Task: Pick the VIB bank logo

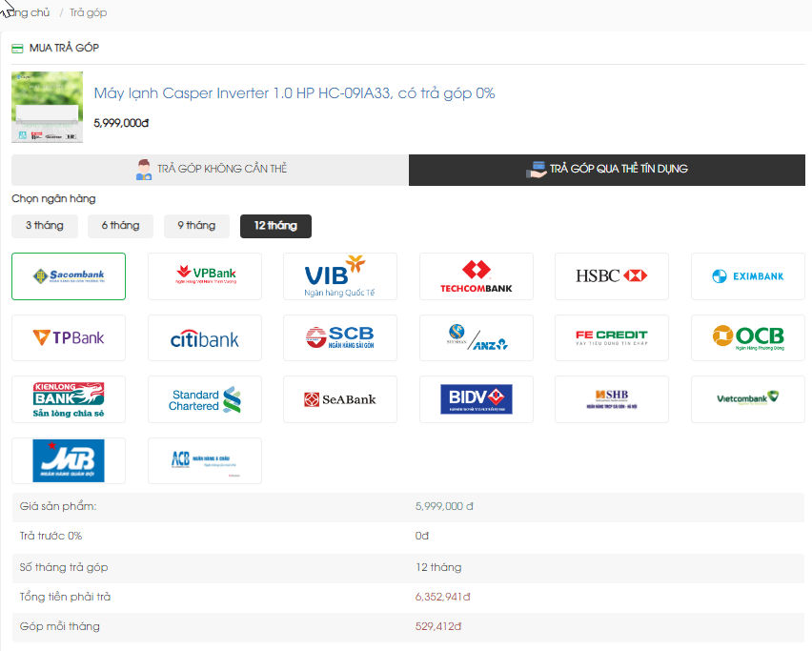Action: pyautogui.click(x=340, y=276)
